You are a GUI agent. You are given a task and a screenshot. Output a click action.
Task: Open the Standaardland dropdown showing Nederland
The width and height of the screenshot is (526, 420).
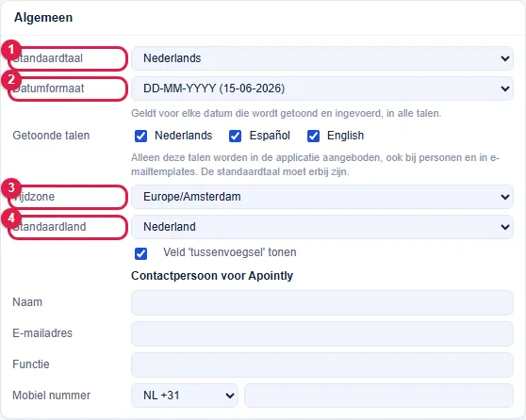tap(322, 227)
